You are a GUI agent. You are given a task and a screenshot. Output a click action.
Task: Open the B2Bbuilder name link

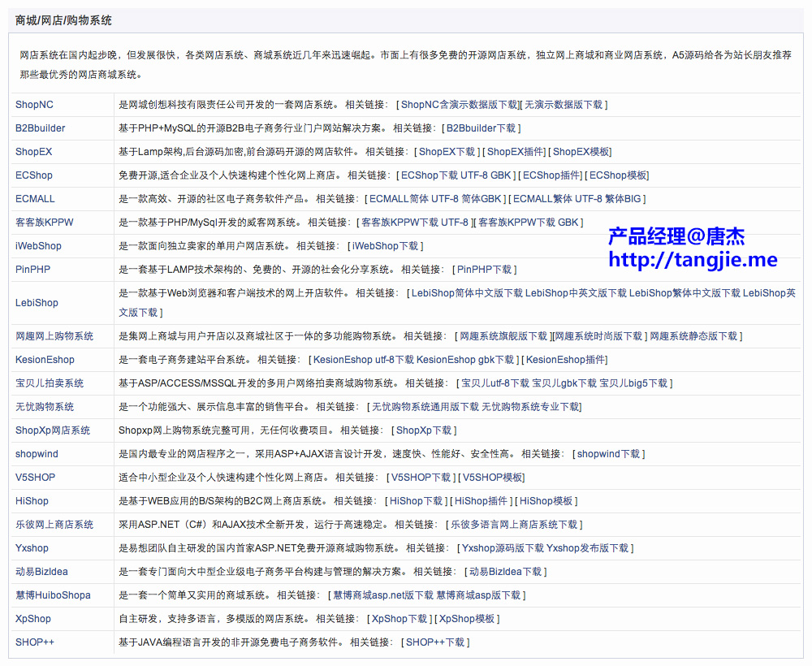[x=41, y=128]
